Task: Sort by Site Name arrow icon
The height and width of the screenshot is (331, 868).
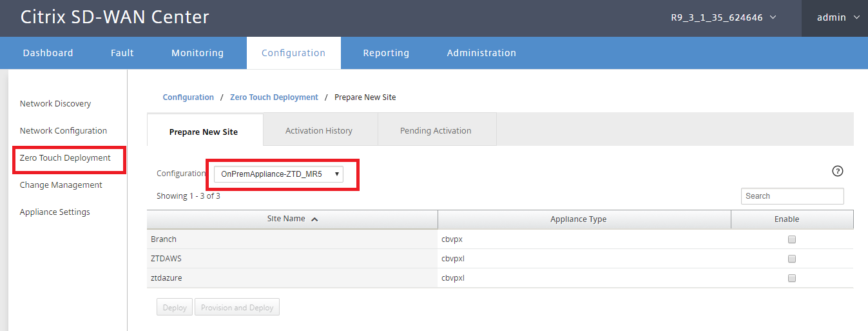Action: point(314,219)
